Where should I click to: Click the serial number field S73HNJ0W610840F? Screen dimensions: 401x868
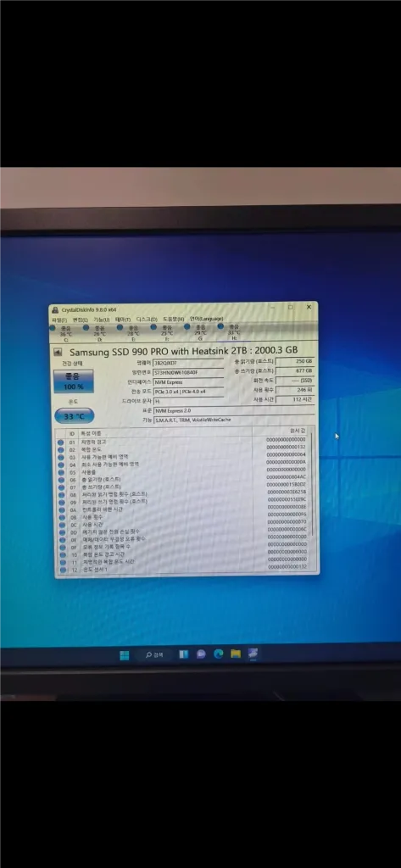[188, 373]
